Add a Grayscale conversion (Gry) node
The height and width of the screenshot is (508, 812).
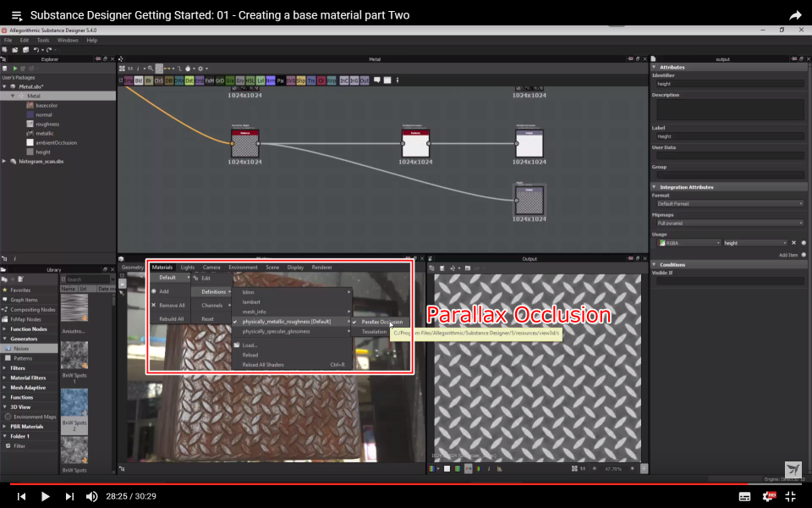click(x=240, y=81)
